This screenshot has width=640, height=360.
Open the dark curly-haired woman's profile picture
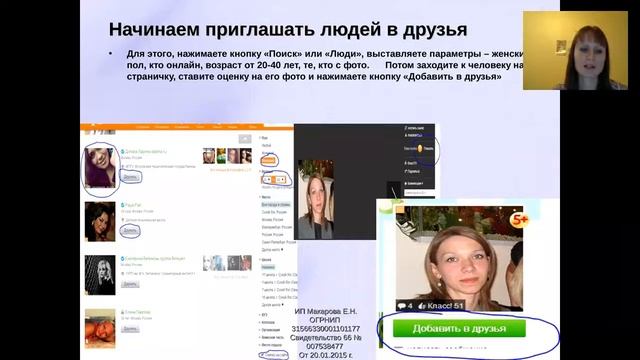[100, 222]
